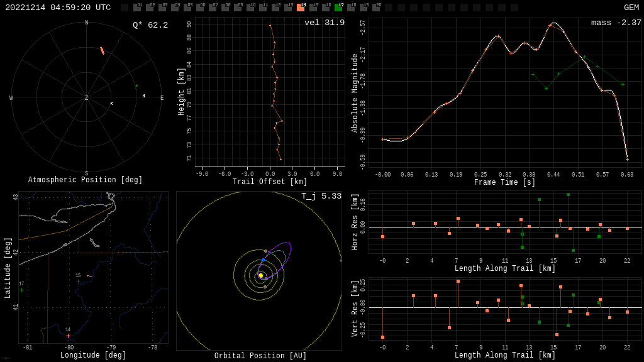Viewport: 644px width, 362px height.
Task: Select station indicator 11 in top bar
Action: pyautogui.click(x=263, y=7)
